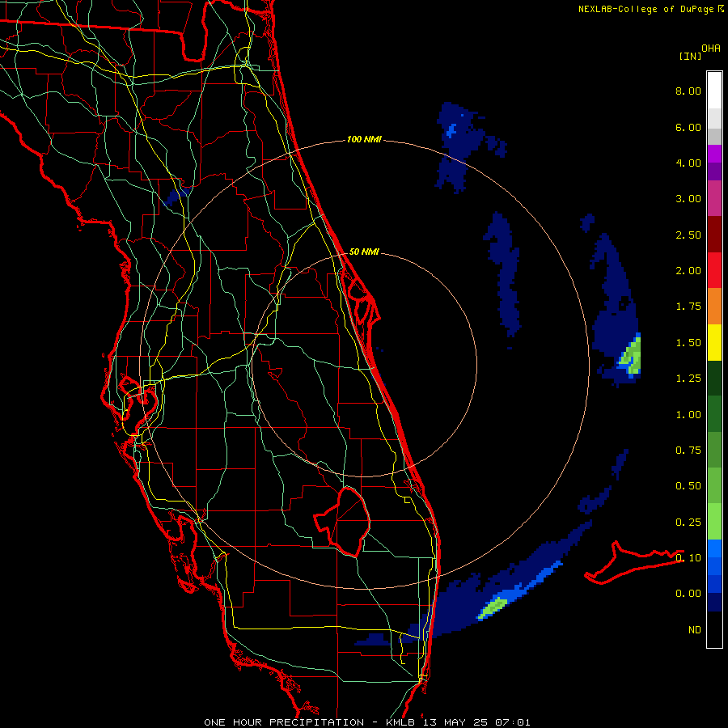The width and height of the screenshot is (728, 728).
Task: Pick the white swatch at legend top
Action: (x=714, y=91)
